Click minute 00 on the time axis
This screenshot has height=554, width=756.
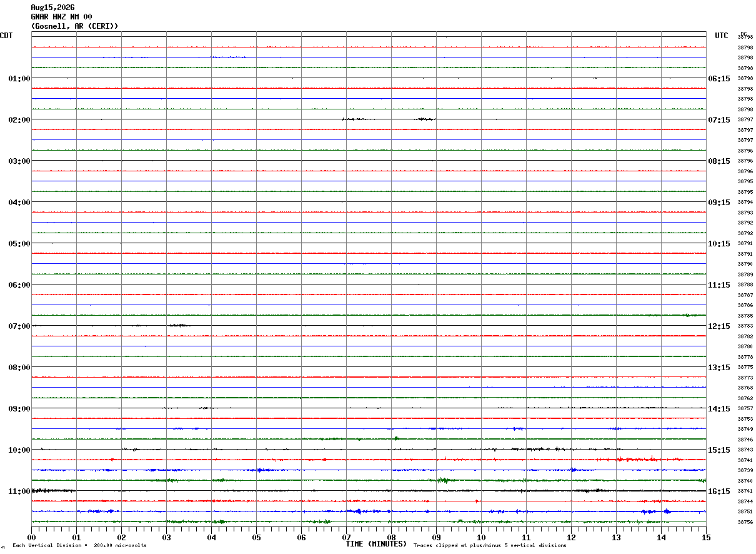click(31, 537)
